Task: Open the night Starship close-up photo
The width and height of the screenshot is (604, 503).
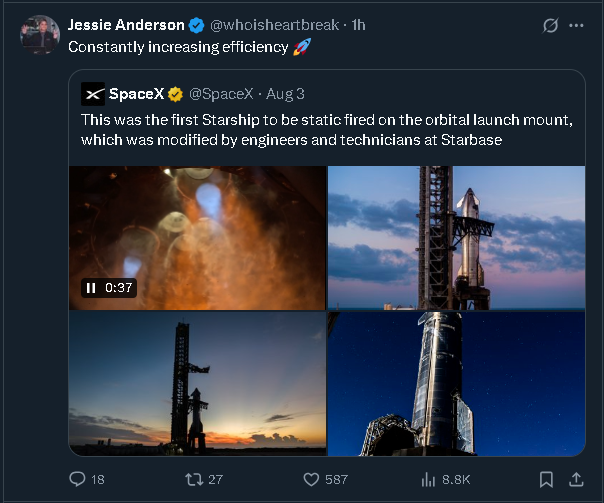Action: click(456, 383)
